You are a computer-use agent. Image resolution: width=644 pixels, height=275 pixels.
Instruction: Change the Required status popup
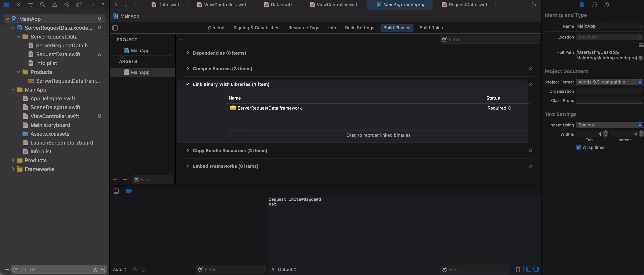(499, 108)
